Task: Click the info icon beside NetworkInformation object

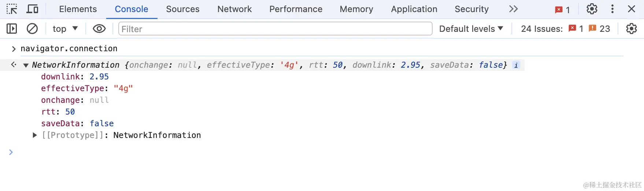Action: pyautogui.click(x=516, y=65)
